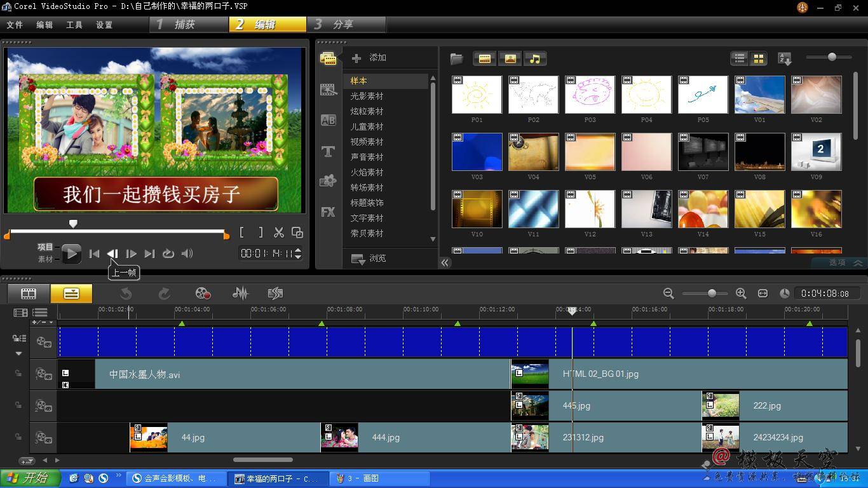Toggle audio filter in library

pos(535,58)
